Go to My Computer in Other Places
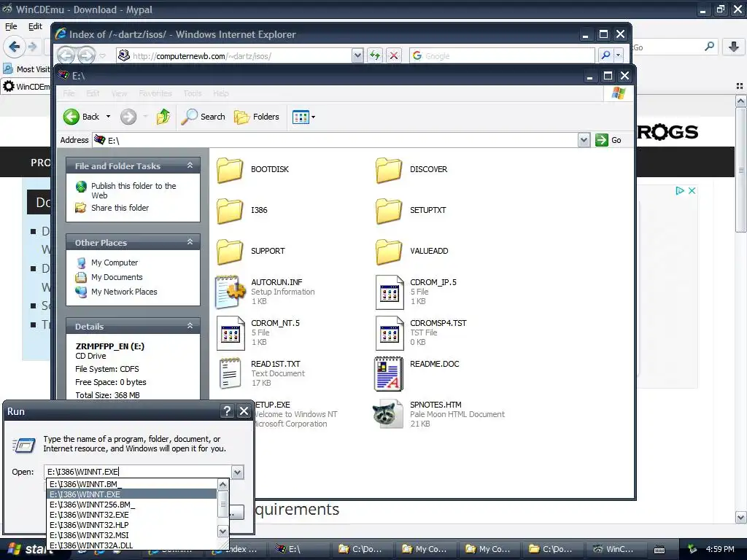The width and height of the screenshot is (747, 560). 115,262
